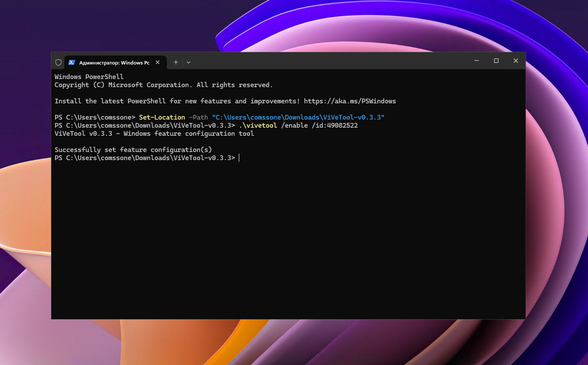
Task: Maximize the Terminal window
Action: pyautogui.click(x=496, y=61)
